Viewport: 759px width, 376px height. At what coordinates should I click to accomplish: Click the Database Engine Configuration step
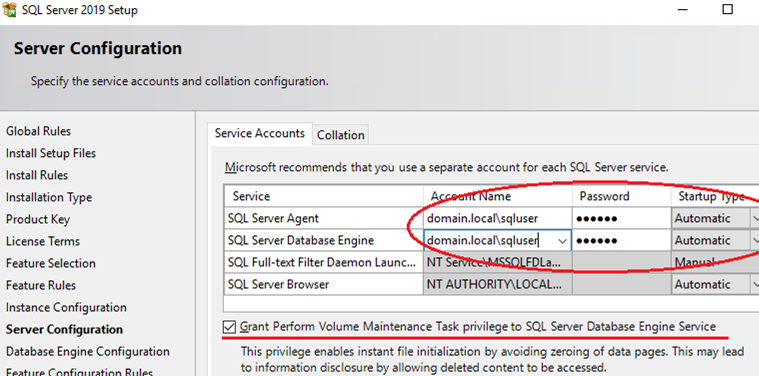pos(88,352)
